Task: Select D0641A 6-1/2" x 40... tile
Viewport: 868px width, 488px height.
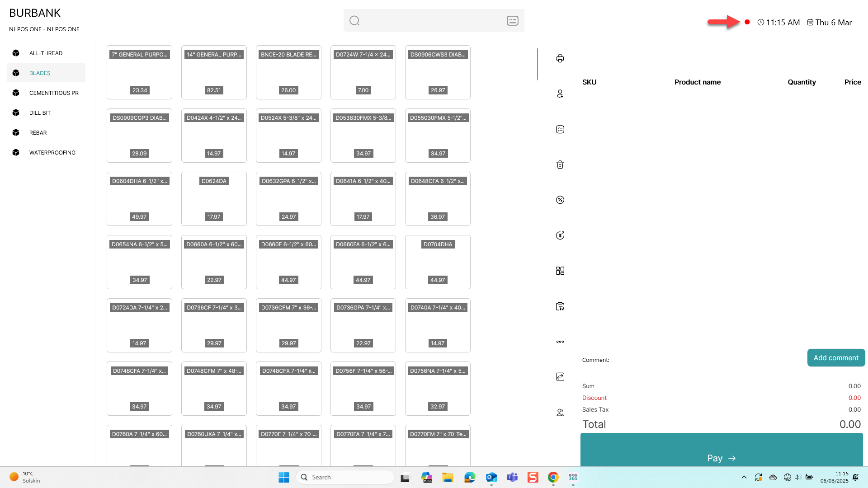Action: [x=363, y=199]
